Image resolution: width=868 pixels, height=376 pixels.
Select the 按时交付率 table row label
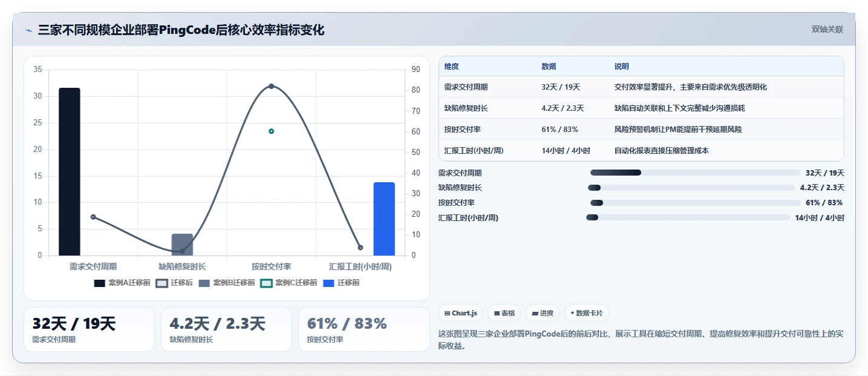pos(462,130)
